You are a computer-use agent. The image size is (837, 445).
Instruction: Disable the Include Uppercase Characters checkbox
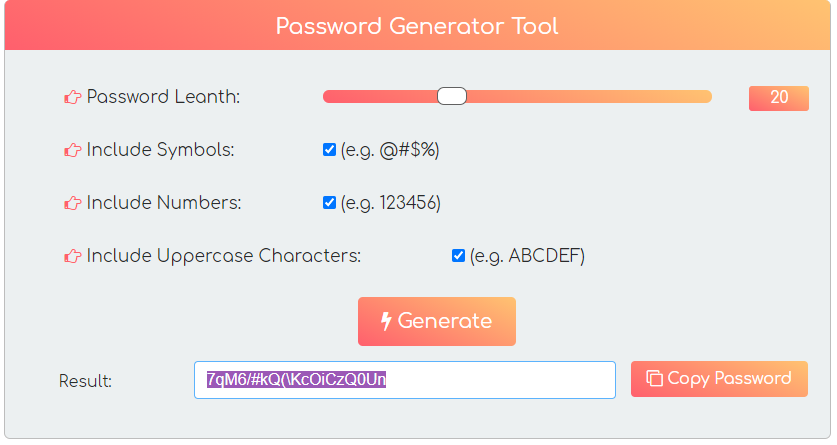pyautogui.click(x=458, y=256)
